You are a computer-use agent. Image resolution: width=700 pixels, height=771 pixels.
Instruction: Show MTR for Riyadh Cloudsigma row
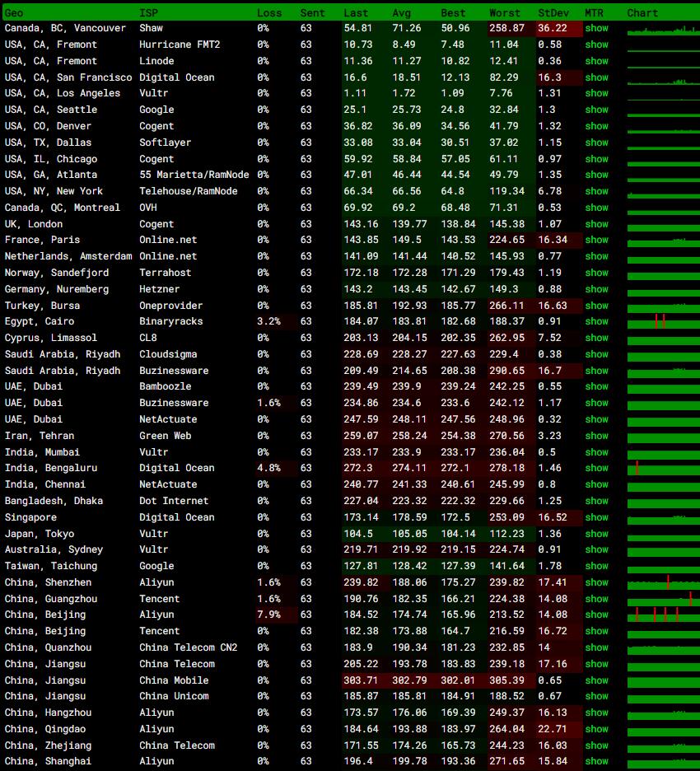(x=596, y=354)
